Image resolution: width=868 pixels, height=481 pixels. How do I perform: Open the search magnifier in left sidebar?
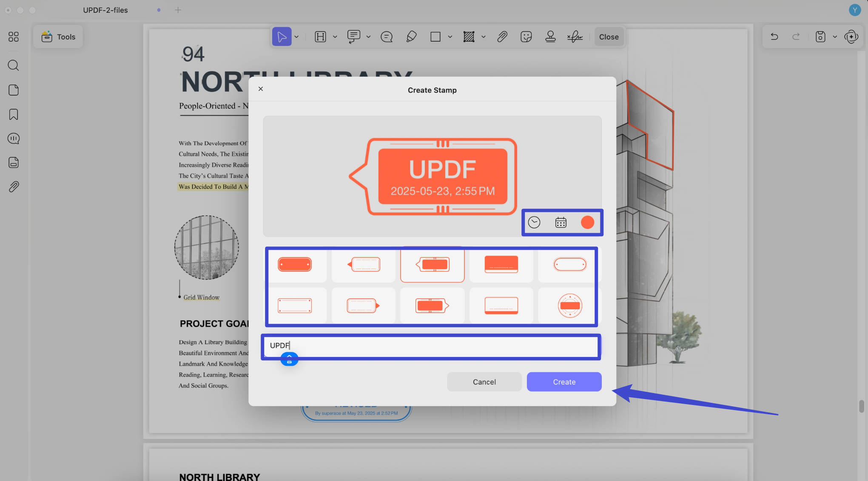pyautogui.click(x=14, y=65)
